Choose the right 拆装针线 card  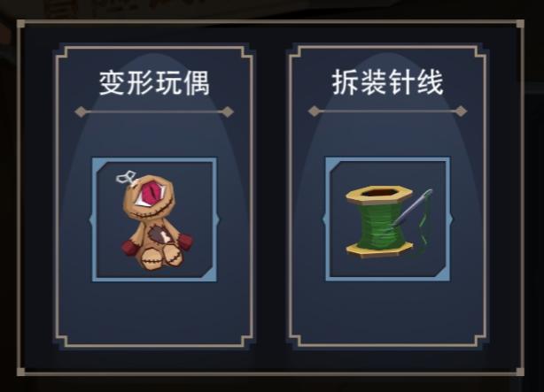coord(387,196)
